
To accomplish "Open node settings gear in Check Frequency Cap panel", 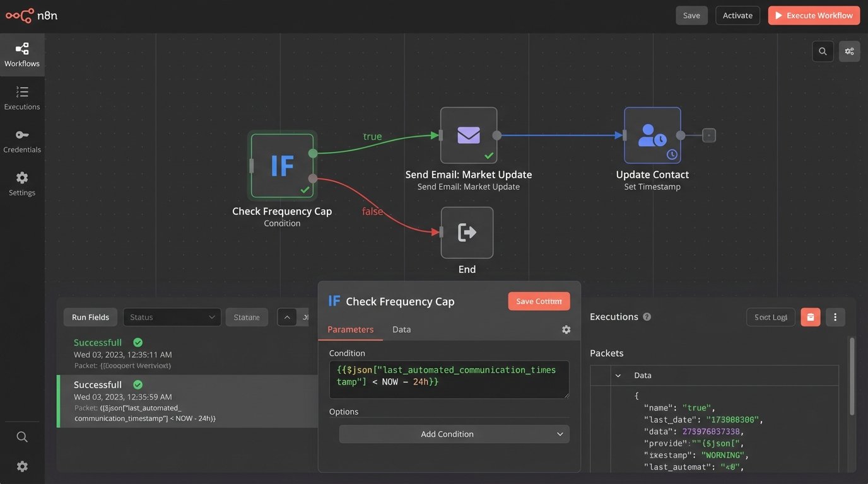I will [x=566, y=330].
